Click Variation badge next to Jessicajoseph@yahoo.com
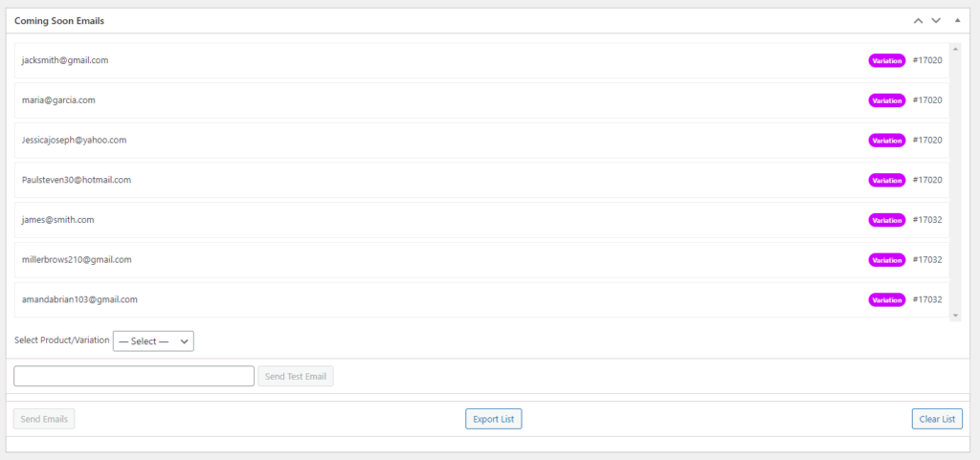The width and height of the screenshot is (980, 460). [886, 141]
